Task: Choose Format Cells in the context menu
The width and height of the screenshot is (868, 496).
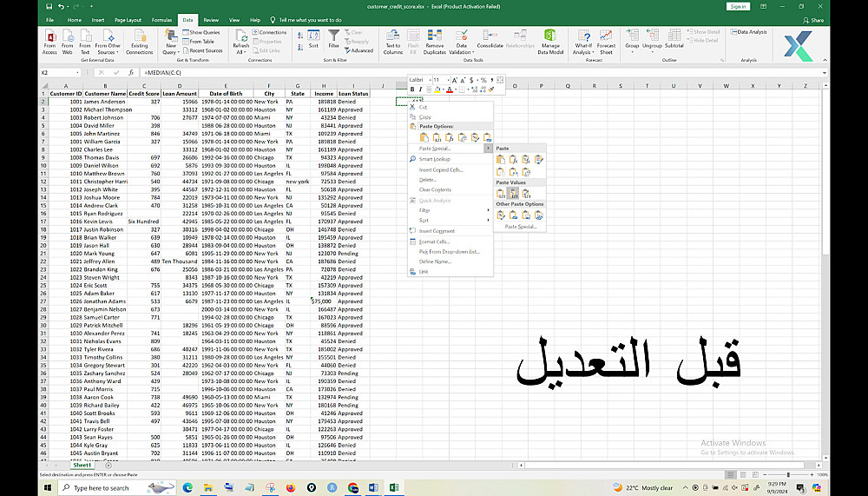Action: (x=450, y=241)
